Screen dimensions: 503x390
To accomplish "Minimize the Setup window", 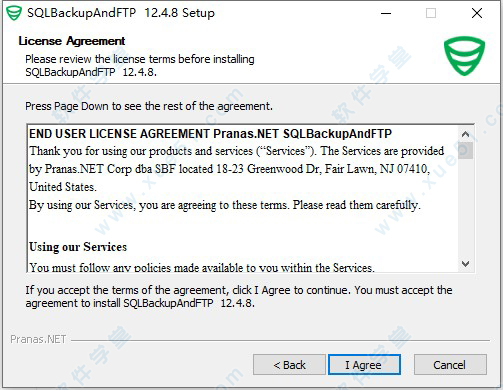I will pyautogui.click(x=386, y=13).
